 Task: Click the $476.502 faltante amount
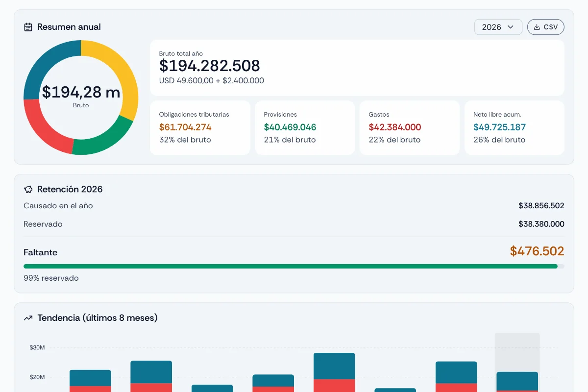pos(537,251)
